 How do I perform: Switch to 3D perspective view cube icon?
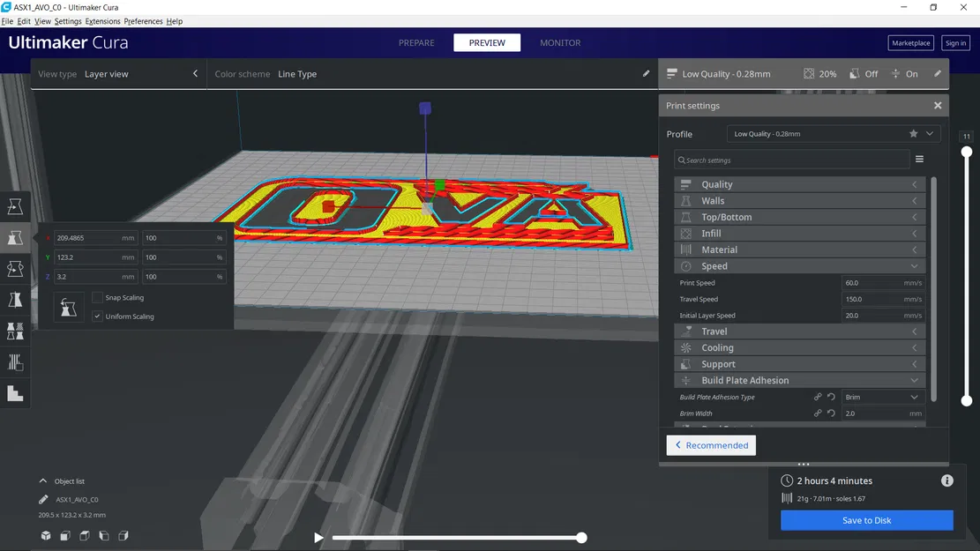[x=46, y=535]
